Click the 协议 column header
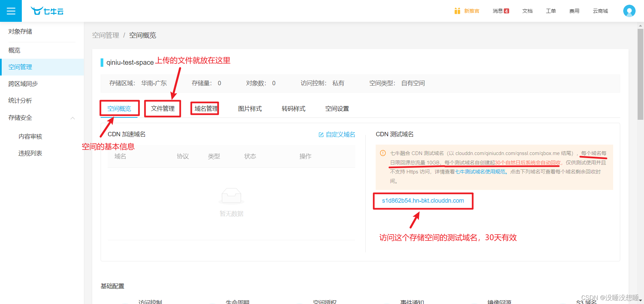 [x=183, y=156]
